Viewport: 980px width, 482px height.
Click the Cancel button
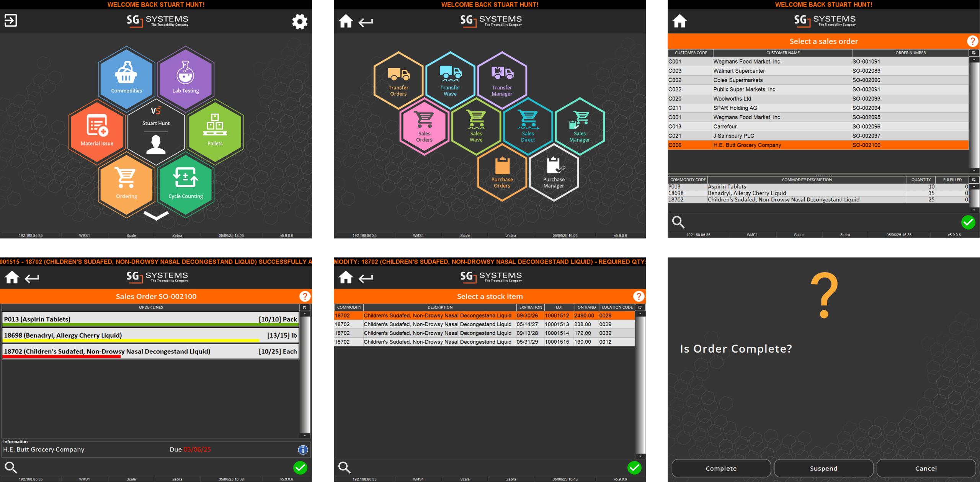coord(926,468)
